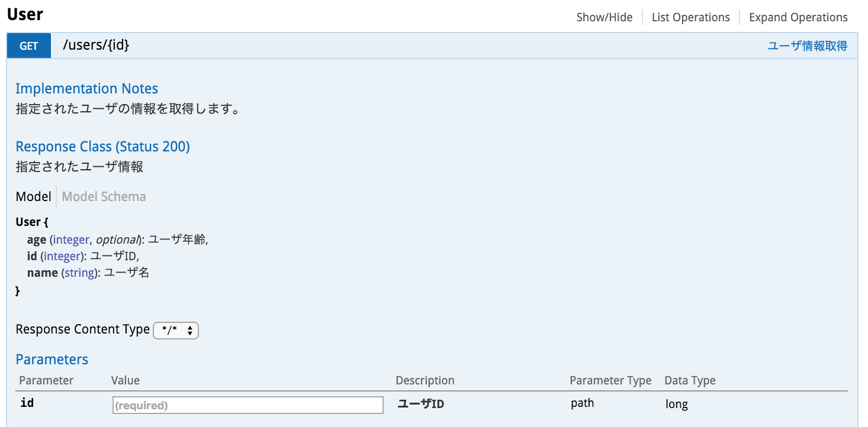The height and width of the screenshot is (427, 868).
Task: Click the Value column header
Action: 125,380
